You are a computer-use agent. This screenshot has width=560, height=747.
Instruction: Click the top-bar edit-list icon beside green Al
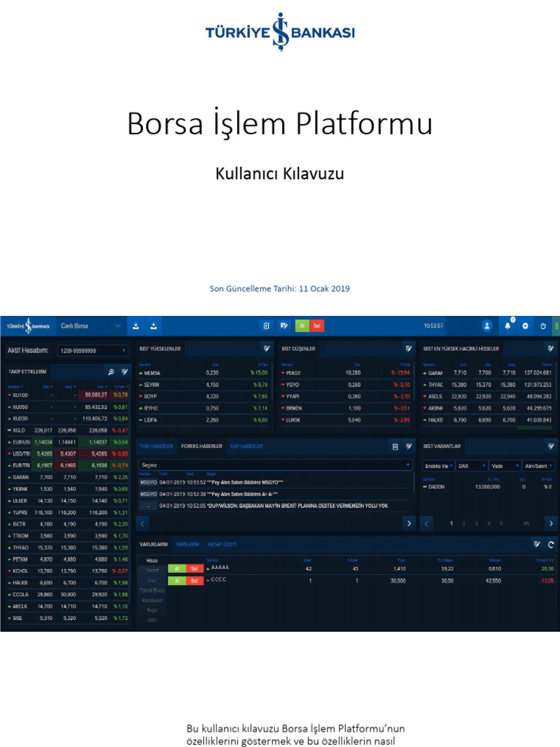[x=284, y=326]
